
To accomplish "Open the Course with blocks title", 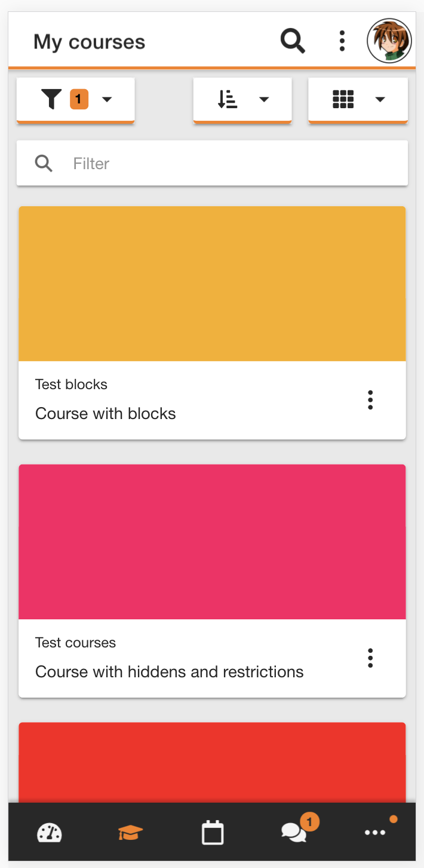I will pyautogui.click(x=106, y=414).
